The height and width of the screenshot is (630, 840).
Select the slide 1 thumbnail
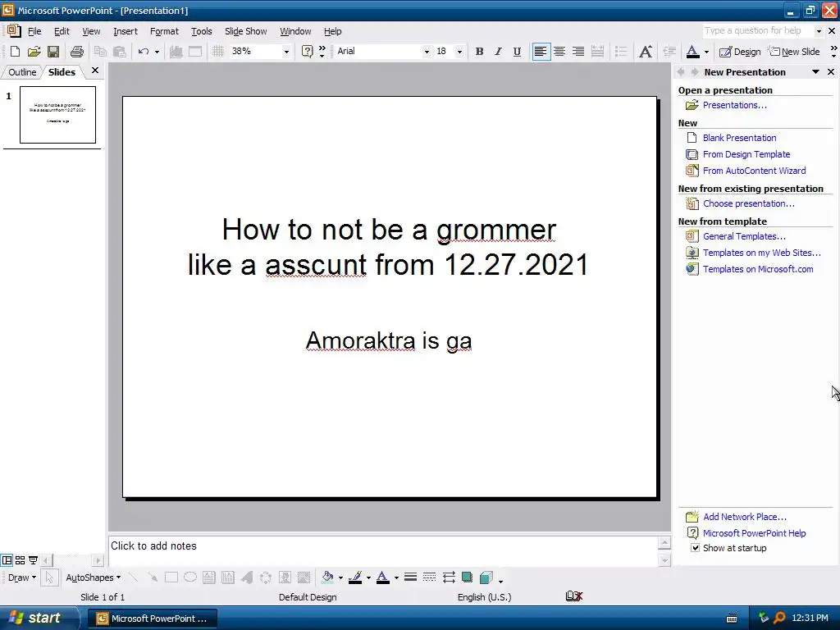[58, 115]
